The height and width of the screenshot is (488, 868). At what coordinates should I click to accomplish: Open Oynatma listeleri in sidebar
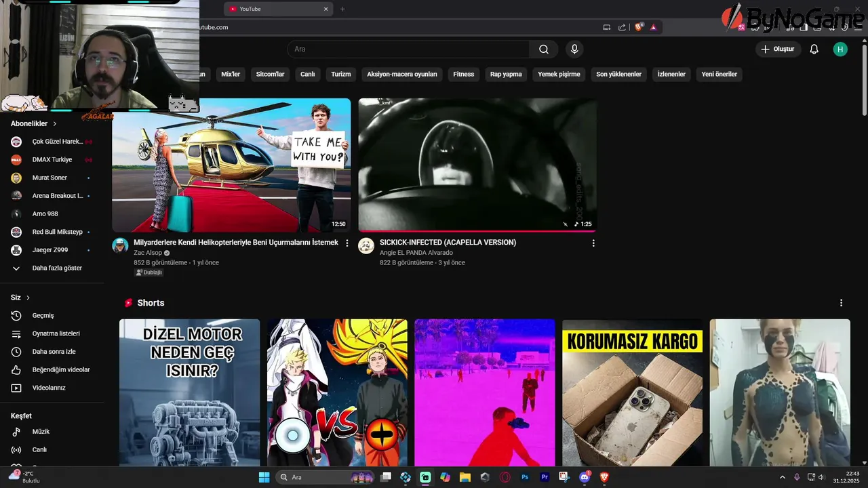click(x=52, y=333)
